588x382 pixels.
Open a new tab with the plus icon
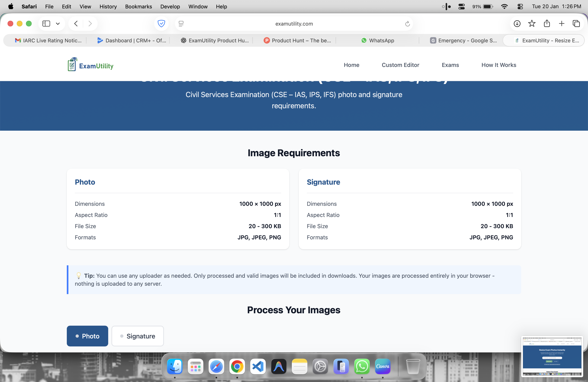tap(561, 23)
